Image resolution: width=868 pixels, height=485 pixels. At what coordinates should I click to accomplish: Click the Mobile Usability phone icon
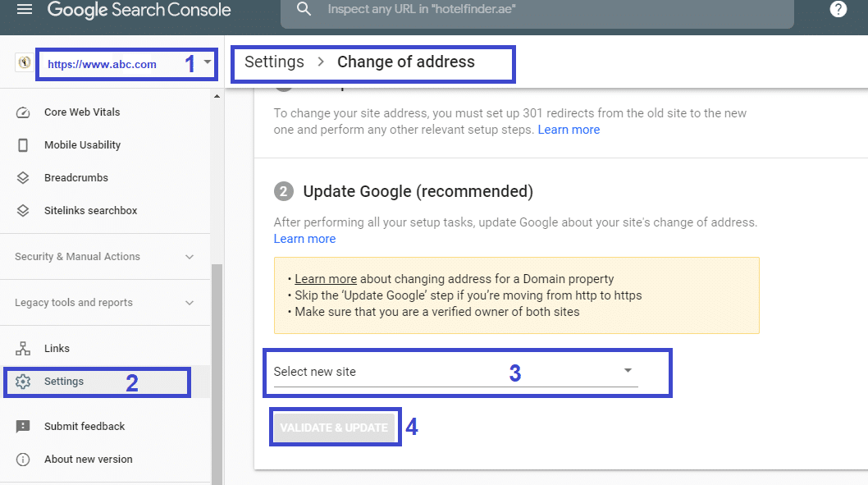click(23, 145)
